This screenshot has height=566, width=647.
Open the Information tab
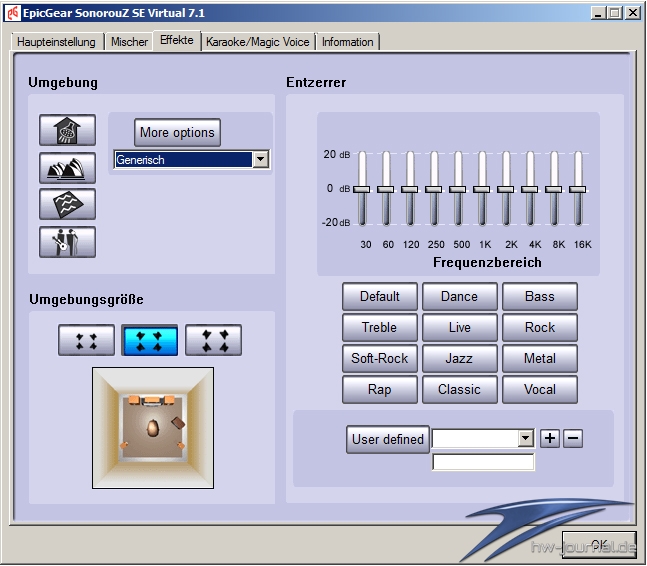[347, 42]
